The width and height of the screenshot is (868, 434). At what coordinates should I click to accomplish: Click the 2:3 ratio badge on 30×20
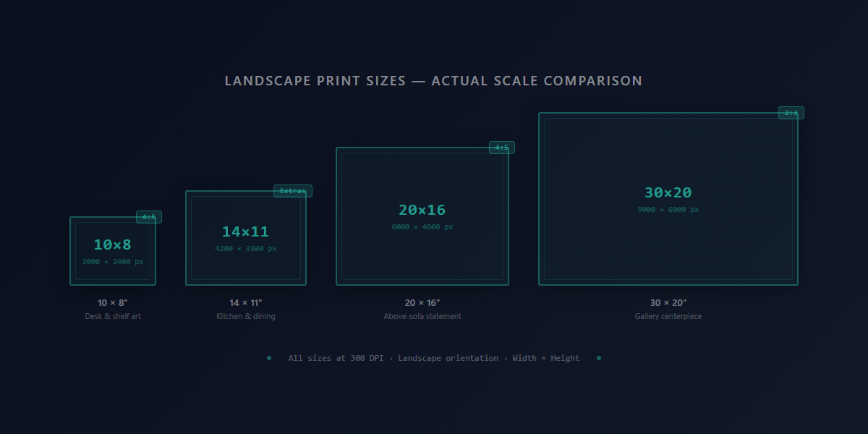pyautogui.click(x=790, y=113)
